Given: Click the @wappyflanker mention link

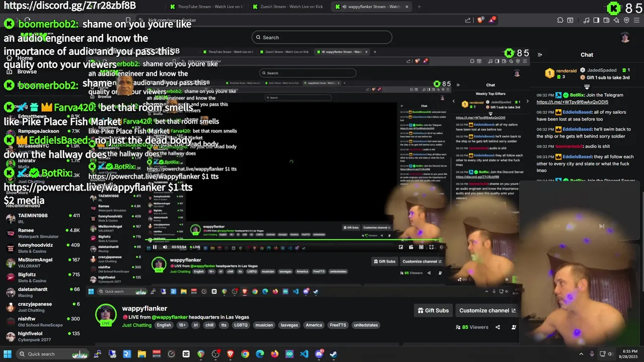Looking at the screenshot, I should 170,317.
